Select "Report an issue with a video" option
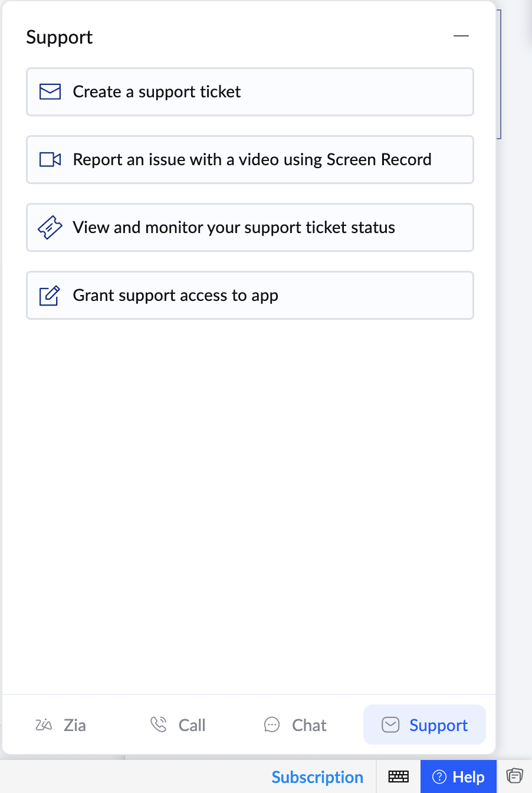Screen dimensions: 532x793 pyautogui.click(x=252, y=160)
